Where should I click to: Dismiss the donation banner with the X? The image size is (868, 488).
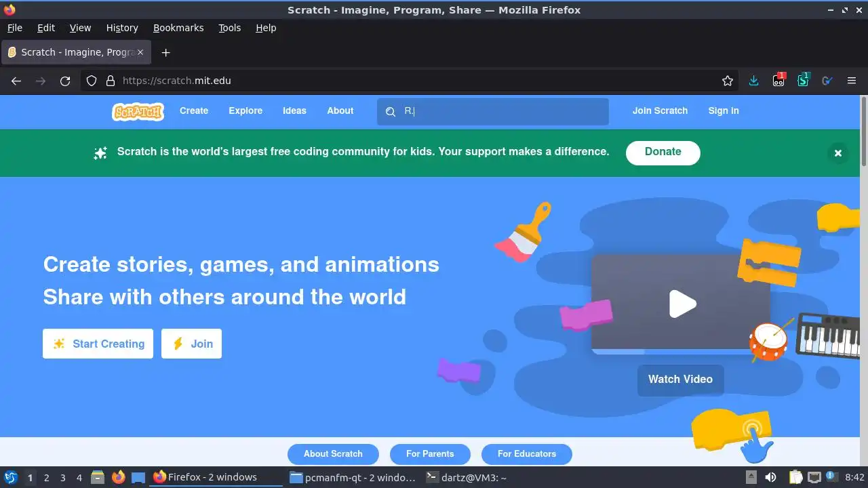tap(837, 153)
